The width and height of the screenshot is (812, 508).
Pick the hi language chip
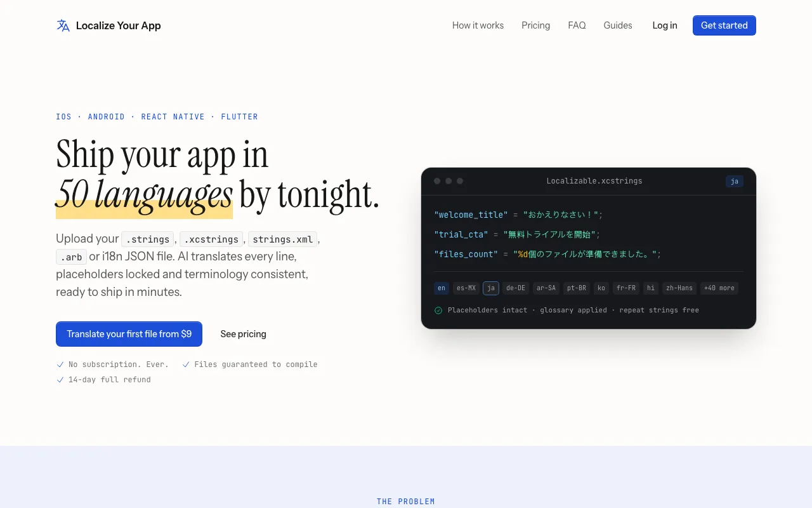pyautogui.click(x=651, y=288)
